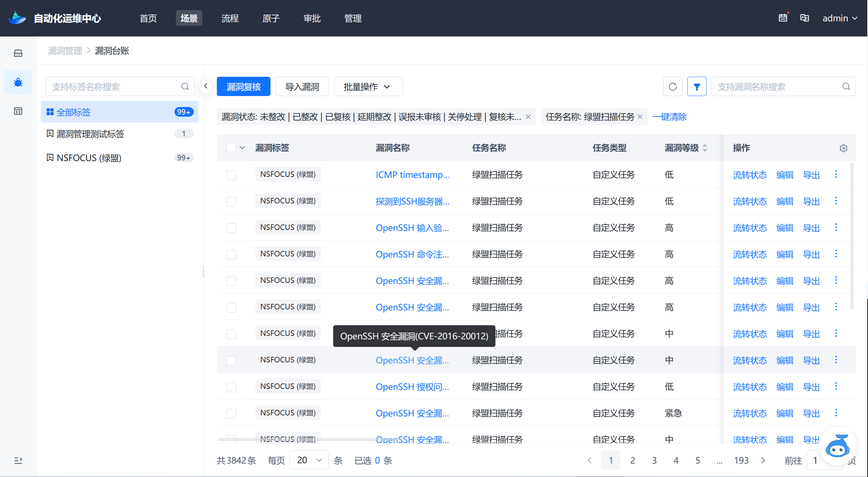Refresh the vulnerability list

pyautogui.click(x=673, y=87)
